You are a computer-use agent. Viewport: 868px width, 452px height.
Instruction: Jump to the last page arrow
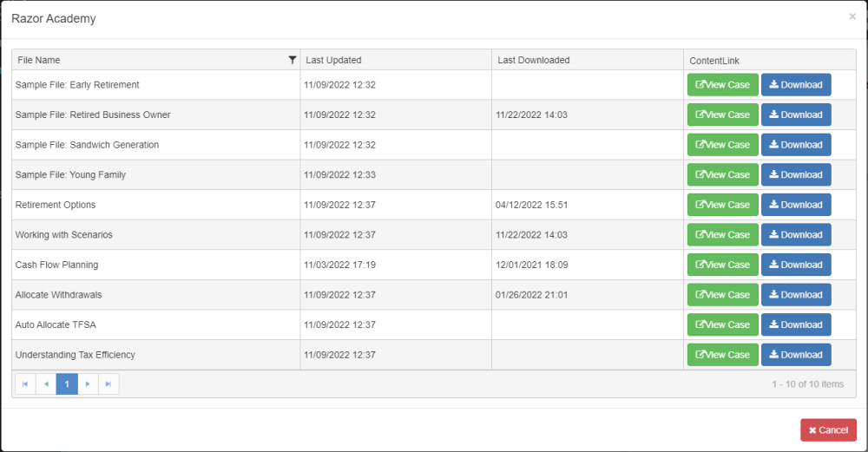(x=108, y=383)
